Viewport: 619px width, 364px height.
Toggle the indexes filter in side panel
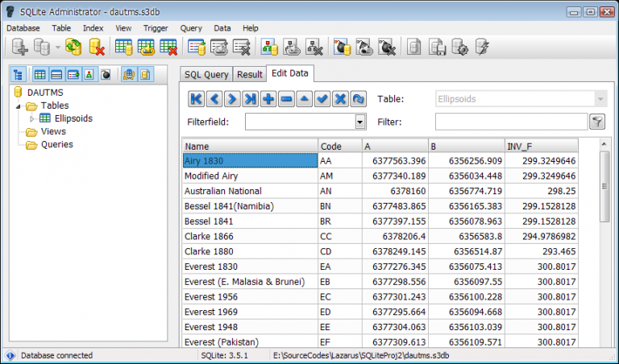click(x=73, y=74)
